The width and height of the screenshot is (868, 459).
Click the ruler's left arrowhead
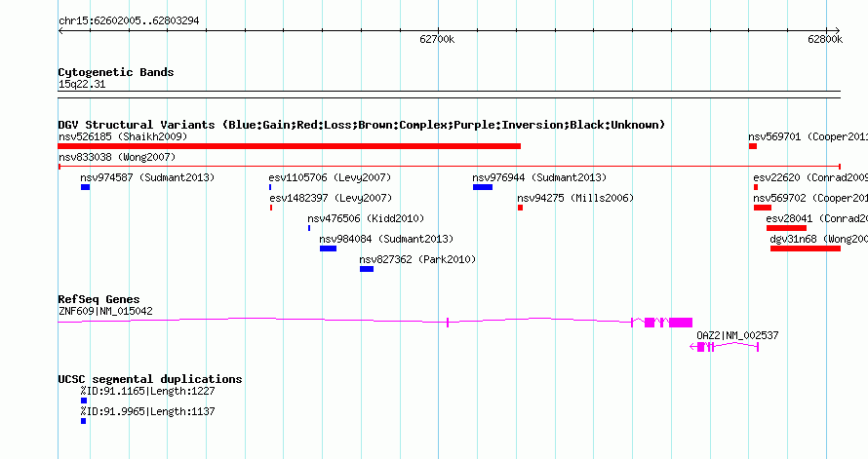tap(60, 31)
